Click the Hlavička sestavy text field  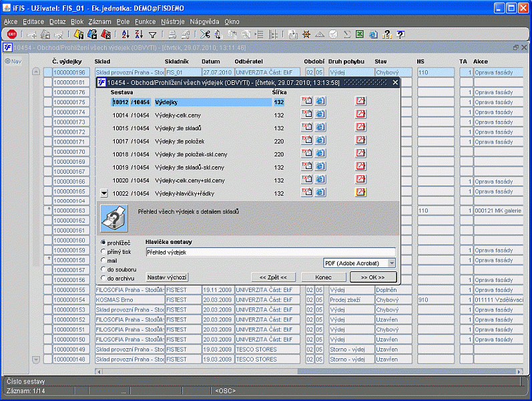click(270, 252)
